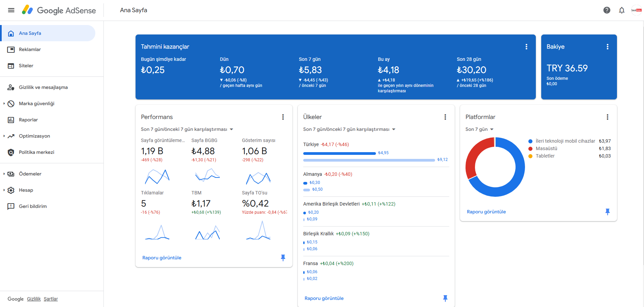The width and height of the screenshot is (644, 307).
Task: Click Almanya country row label
Action: pos(312,174)
